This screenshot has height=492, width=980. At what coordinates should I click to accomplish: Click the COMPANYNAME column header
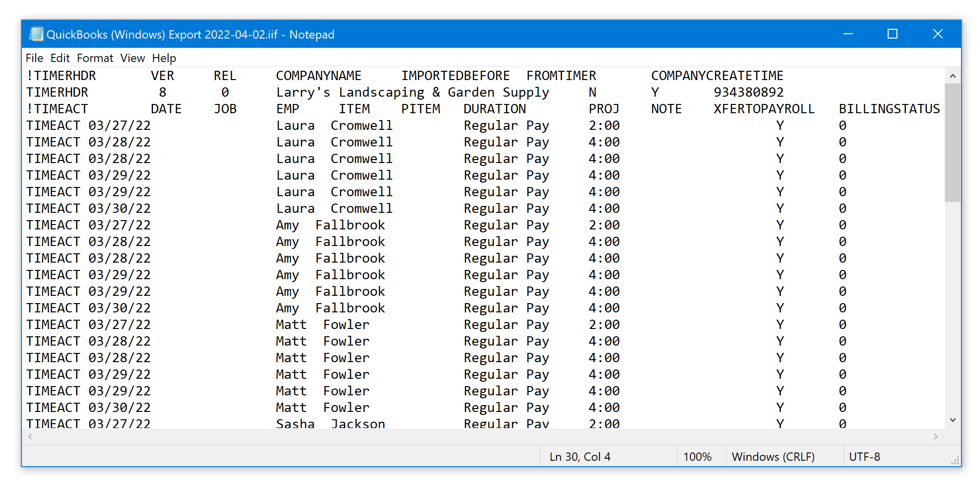tap(319, 76)
